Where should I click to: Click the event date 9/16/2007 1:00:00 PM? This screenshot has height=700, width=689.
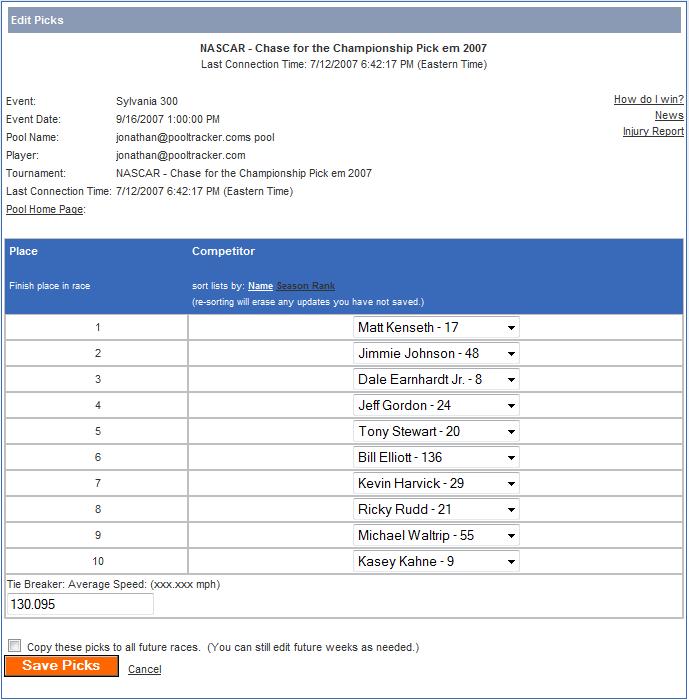coord(168,119)
